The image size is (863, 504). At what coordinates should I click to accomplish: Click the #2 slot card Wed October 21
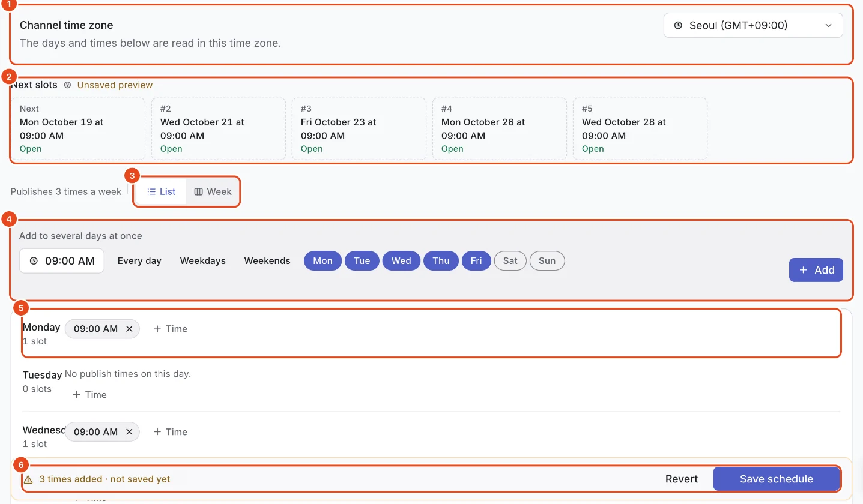click(x=219, y=129)
